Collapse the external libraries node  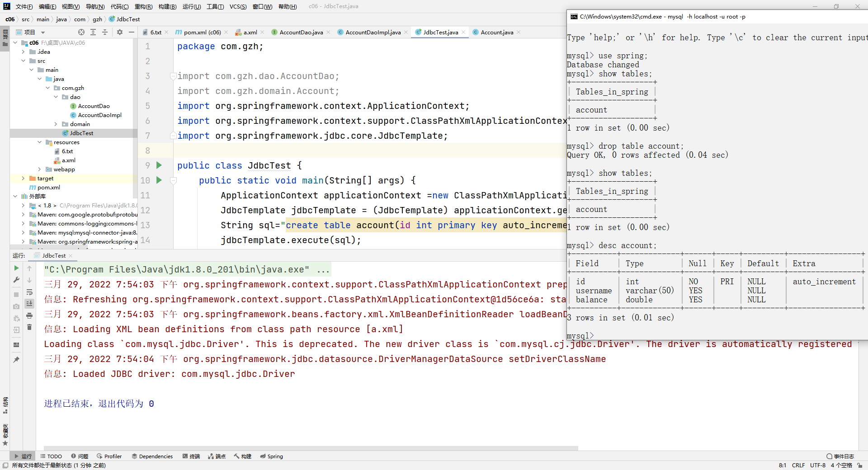(x=15, y=197)
